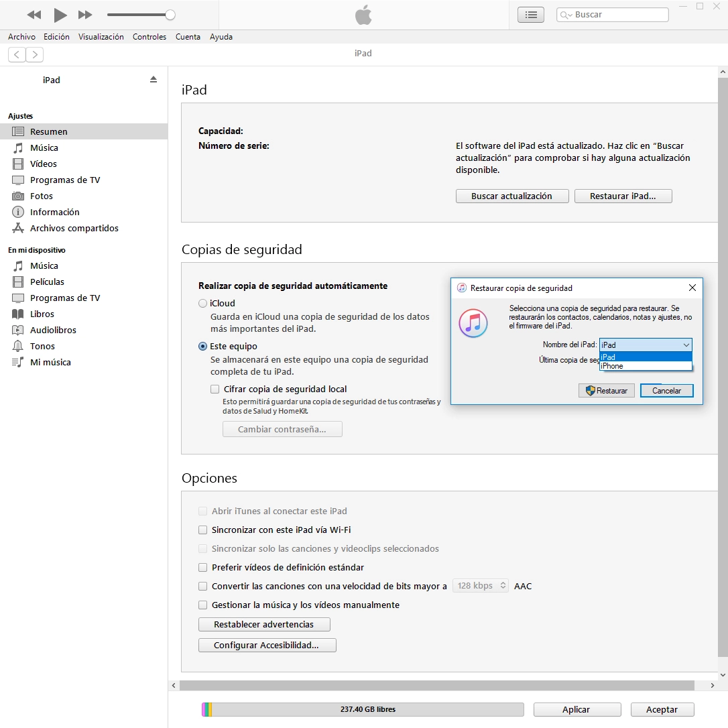Toggle Gestionar la música y los vídeos manualmente
The width and height of the screenshot is (728, 728).
tap(203, 605)
